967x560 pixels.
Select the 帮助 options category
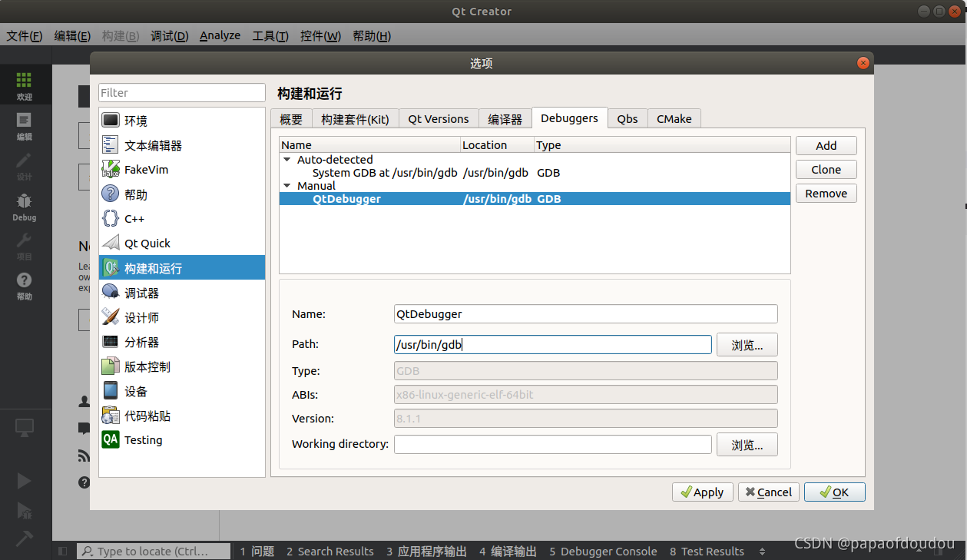point(182,194)
